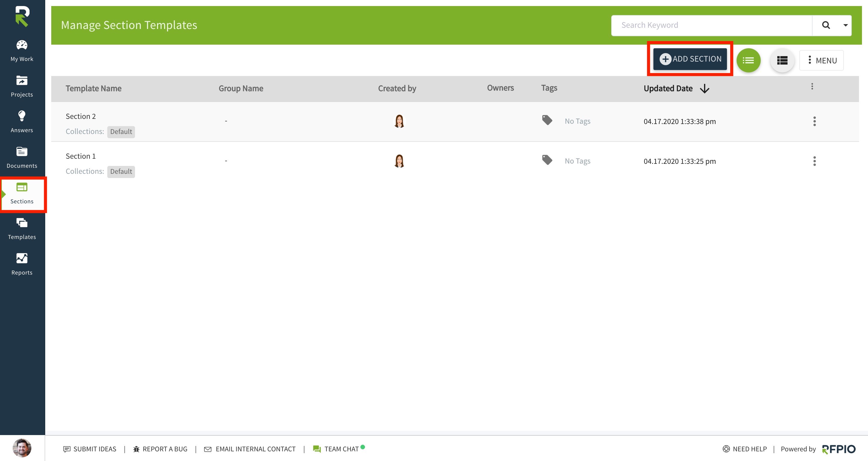The width and height of the screenshot is (868, 461).
Task: Sort by Created by column
Action: pyautogui.click(x=397, y=88)
